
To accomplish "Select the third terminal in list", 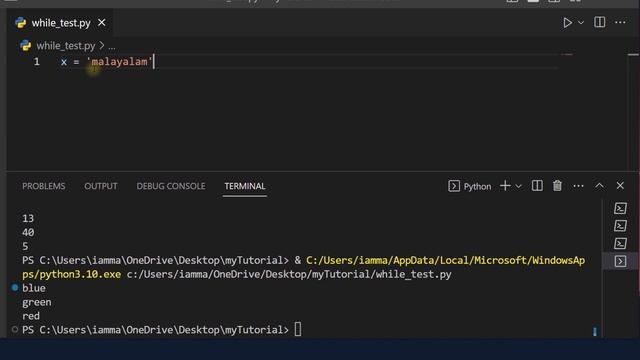I will 620,244.
